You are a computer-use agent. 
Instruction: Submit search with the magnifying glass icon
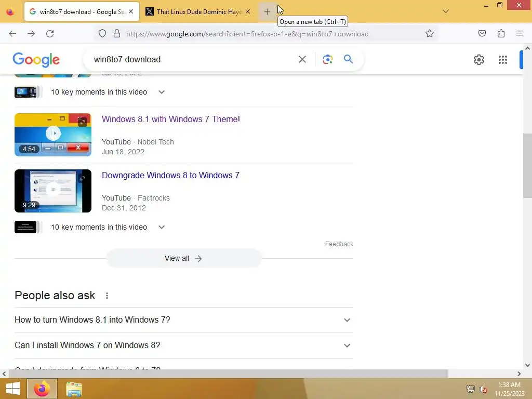348,59
